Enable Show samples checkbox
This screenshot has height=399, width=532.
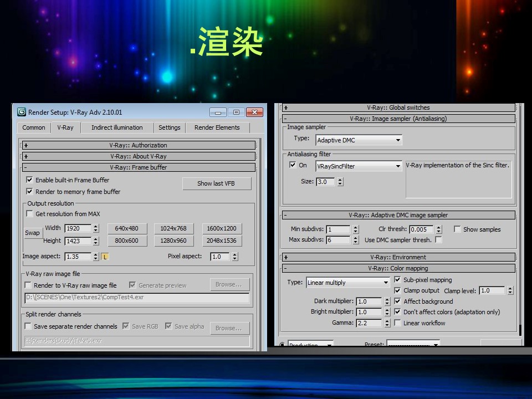point(457,229)
